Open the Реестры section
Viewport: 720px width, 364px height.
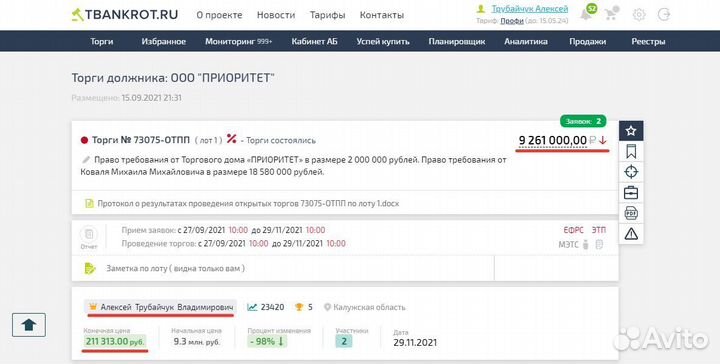(648, 41)
